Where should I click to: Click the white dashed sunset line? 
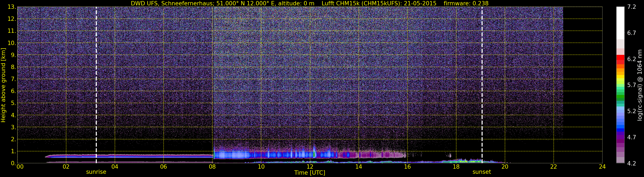click(x=482, y=85)
